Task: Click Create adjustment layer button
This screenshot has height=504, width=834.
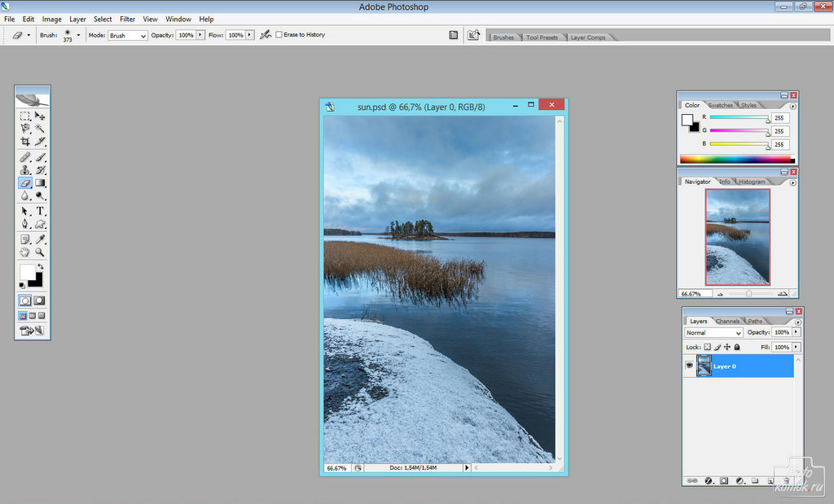Action: point(740,480)
